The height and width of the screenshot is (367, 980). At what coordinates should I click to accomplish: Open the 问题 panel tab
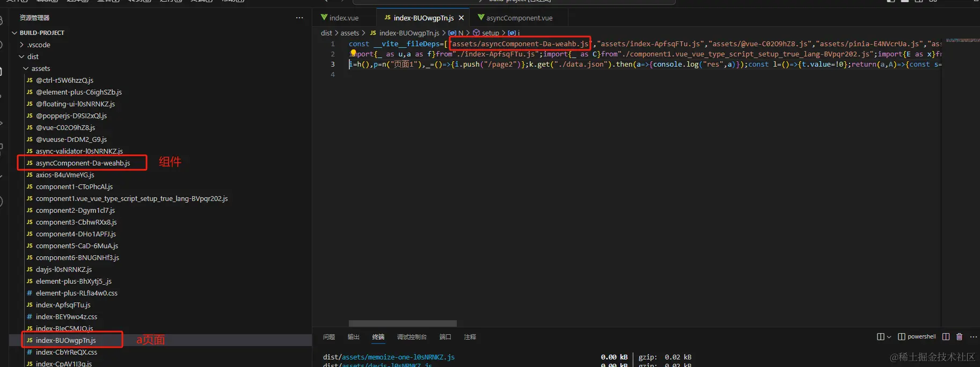[329, 337]
